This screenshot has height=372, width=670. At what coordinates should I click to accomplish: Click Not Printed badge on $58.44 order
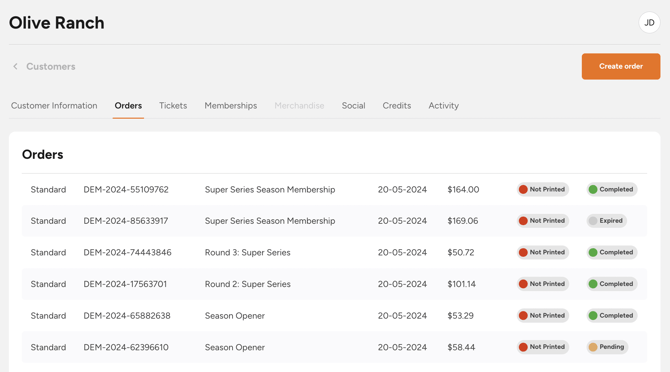coord(543,347)
